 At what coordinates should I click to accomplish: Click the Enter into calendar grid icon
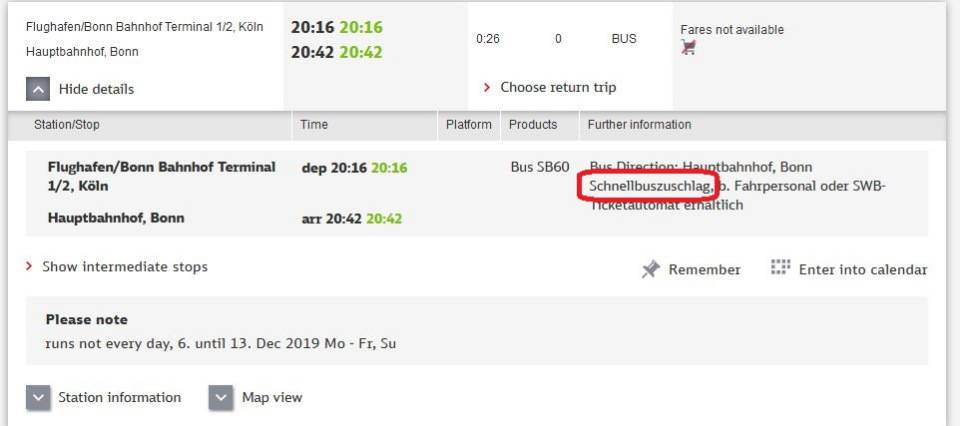(781, 268)
